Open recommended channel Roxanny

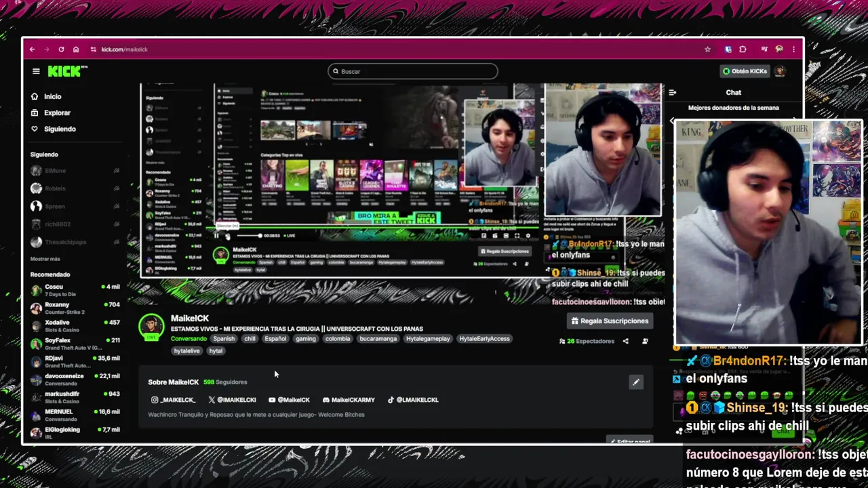pyautogui.click(x=75, y=308)
